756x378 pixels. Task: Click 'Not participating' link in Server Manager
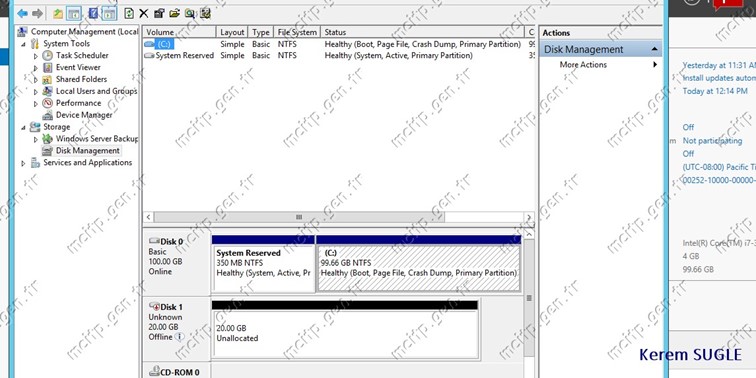point(712,141)
